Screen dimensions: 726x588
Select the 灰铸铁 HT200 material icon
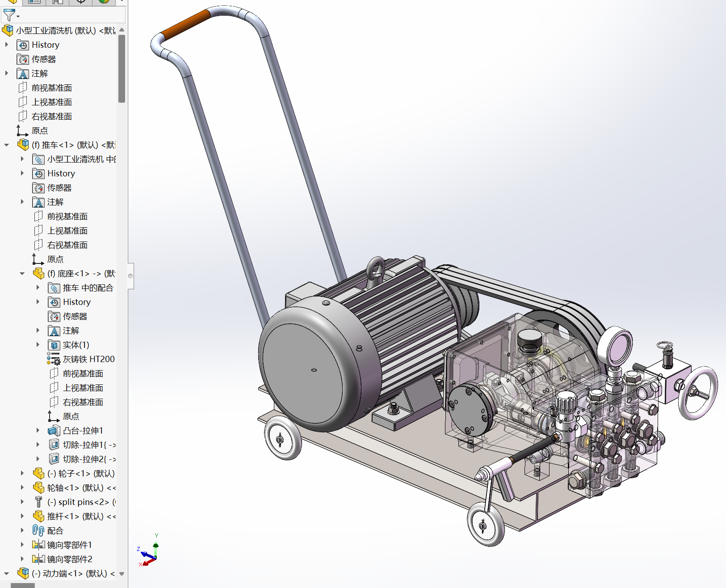click(x=54, y=359)
